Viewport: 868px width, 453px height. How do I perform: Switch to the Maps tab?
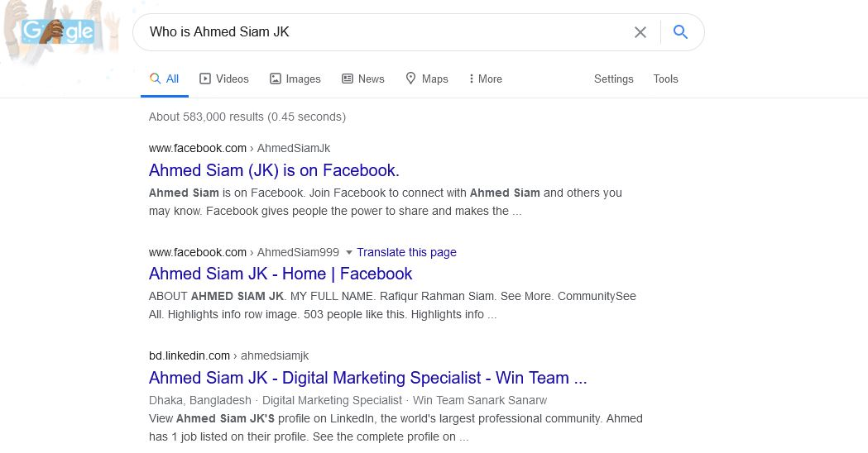(x=427, y=79)
